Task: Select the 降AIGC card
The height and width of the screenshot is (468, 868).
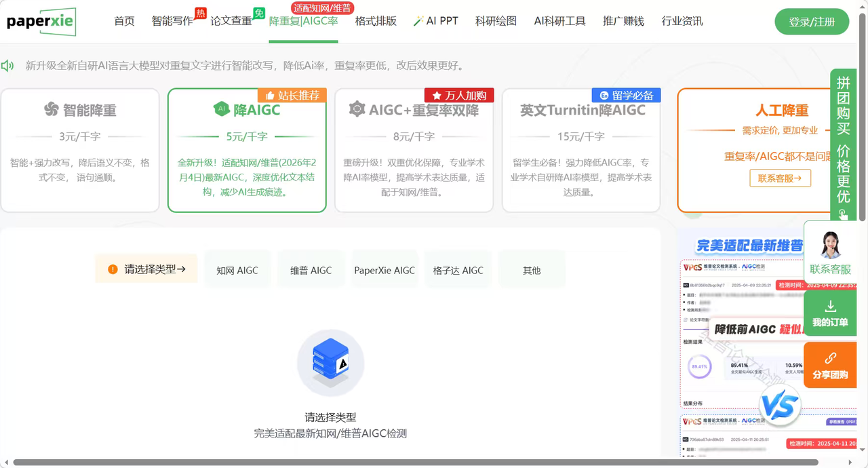Action: click(247, 150)
